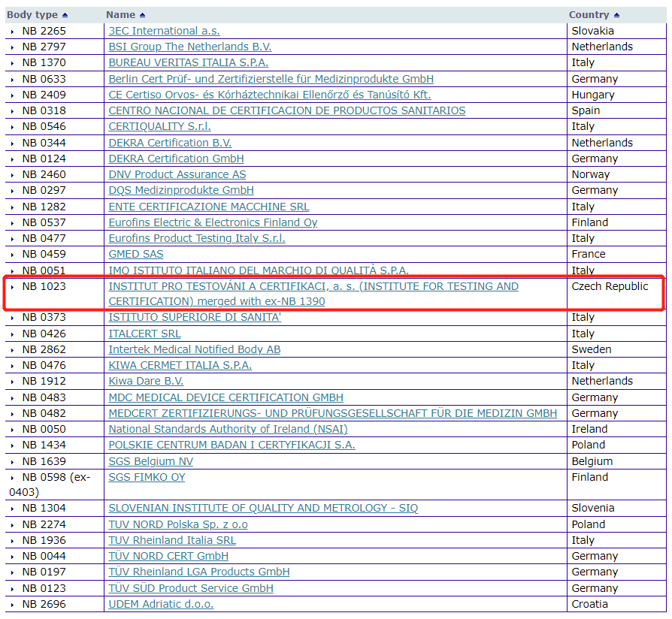
Task: Select the NB 0124 body number
Action: click(x=44, y=159)
